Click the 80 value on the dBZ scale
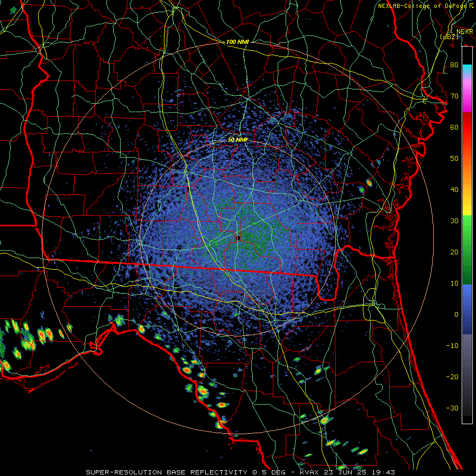Screen dimensions: 476x476 454,65
